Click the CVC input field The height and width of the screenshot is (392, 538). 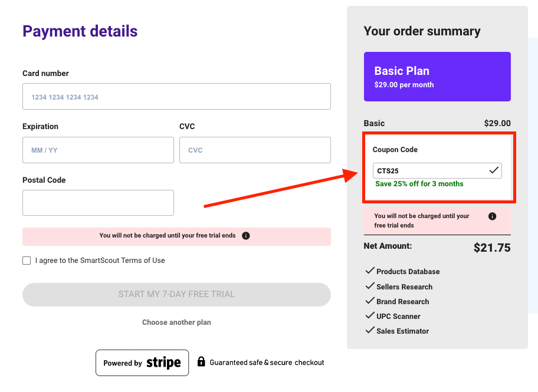point(255,150)
